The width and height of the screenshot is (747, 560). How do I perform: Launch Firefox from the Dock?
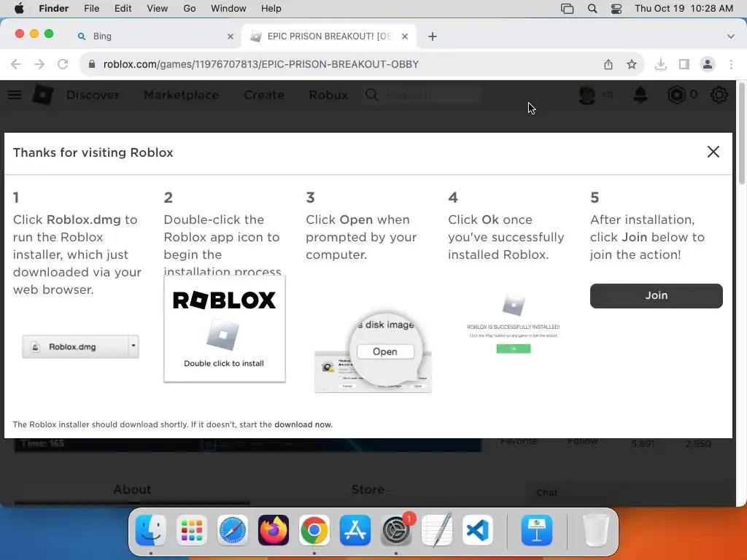tap(274, 530)
